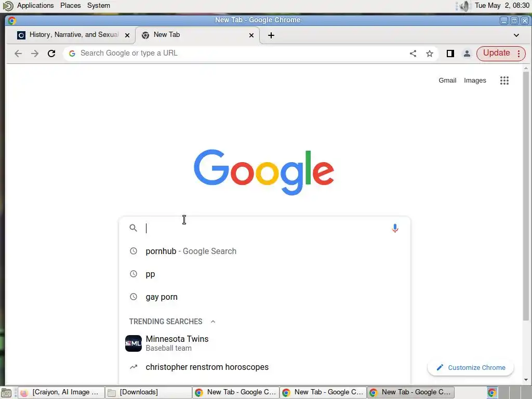Start voice search with microphone icon
This screenshot has width=532, height=399.
point(395,228)
